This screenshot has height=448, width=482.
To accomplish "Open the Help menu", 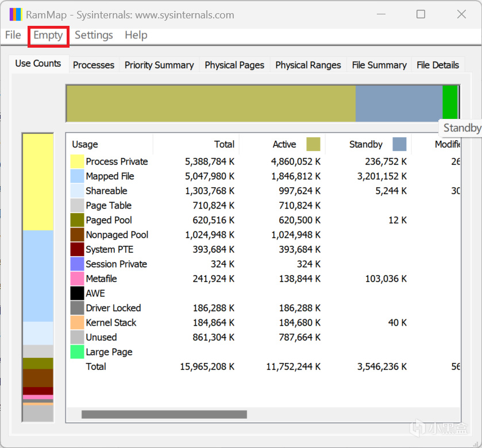I will pyautogui.click(x=136, y=35).
